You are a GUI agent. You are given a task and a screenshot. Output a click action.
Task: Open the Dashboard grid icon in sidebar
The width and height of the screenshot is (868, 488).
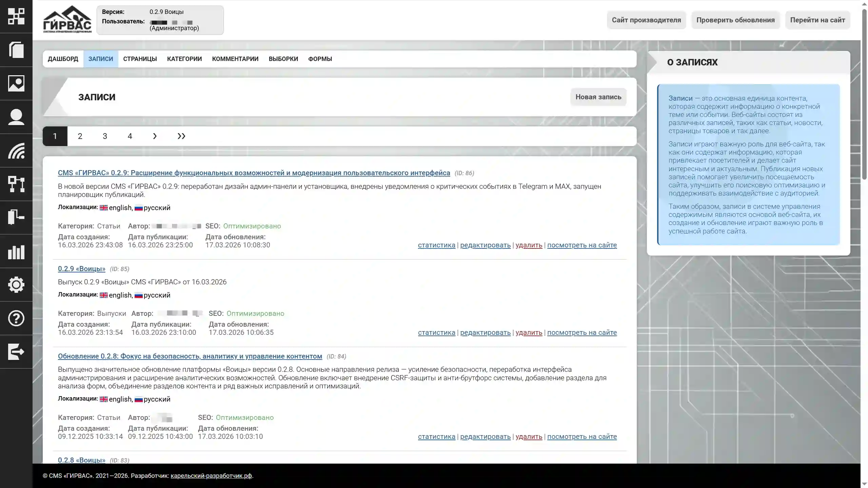(16, 16)
